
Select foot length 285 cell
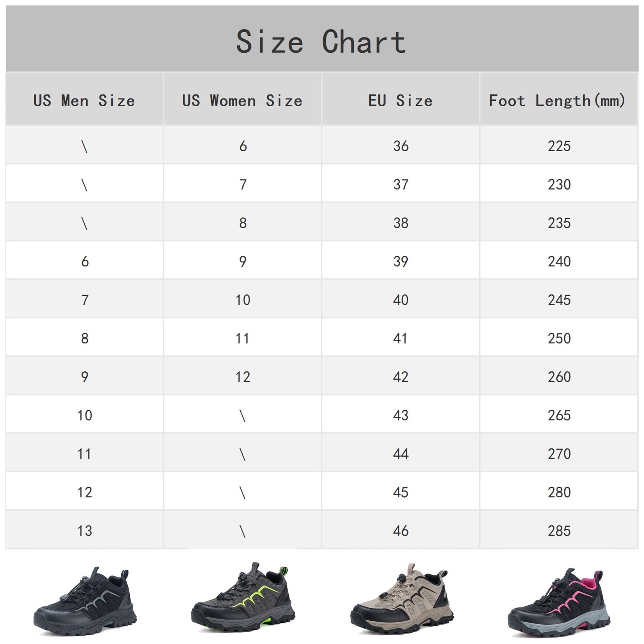point(559,530)
